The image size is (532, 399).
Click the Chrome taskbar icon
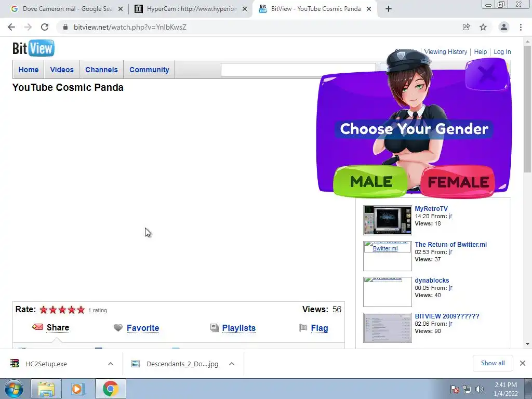tap(110, 389)
